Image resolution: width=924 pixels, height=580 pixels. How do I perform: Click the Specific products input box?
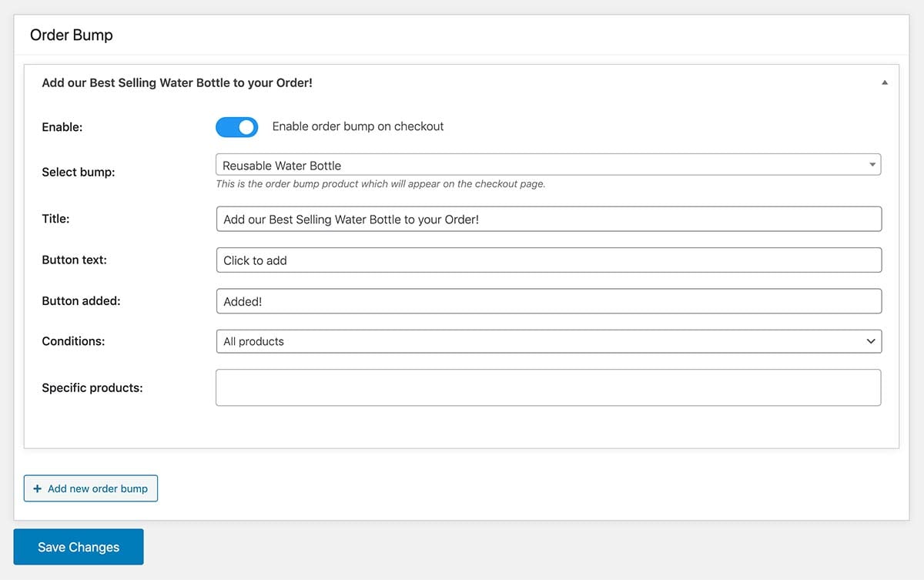[x=548, y=387]
